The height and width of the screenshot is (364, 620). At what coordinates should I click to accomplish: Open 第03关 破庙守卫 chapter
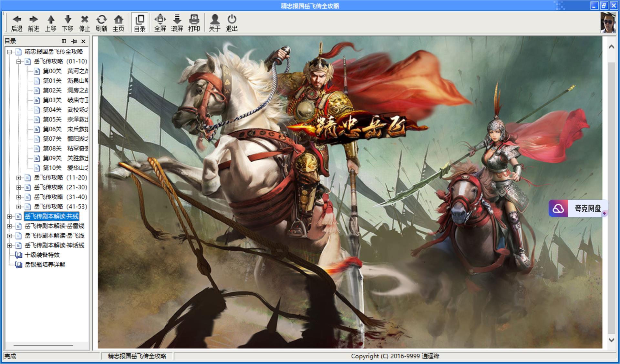[66, 100]
